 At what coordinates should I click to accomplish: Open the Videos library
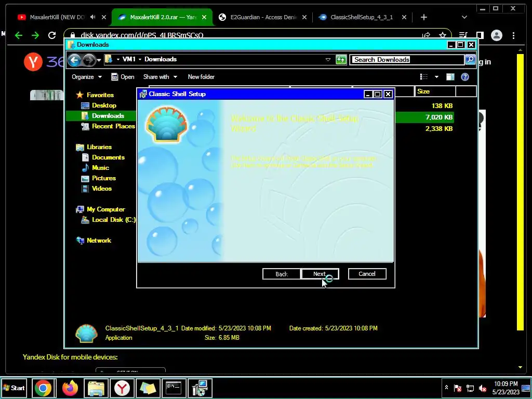pyautogui.click(x=102, y=189)
